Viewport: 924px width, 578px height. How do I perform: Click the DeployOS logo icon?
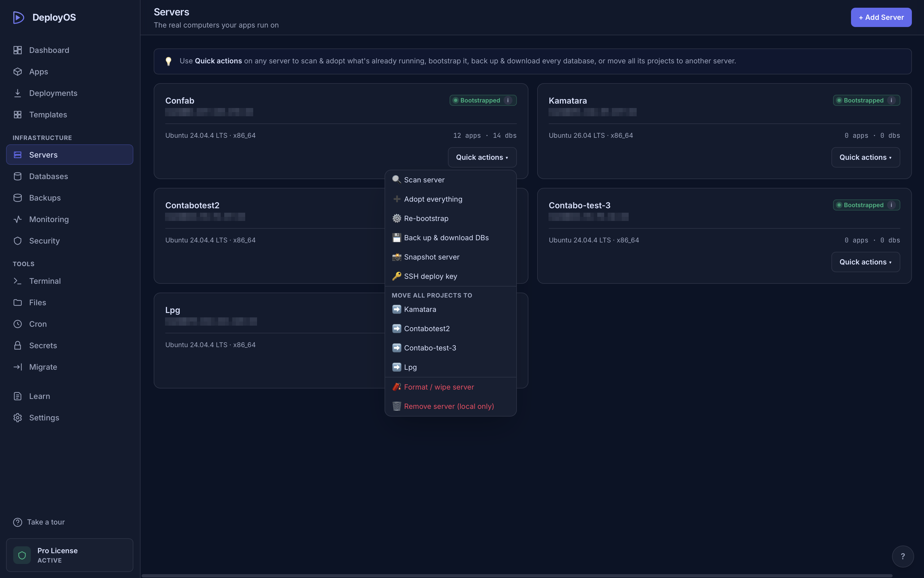[x=18, y=17]
